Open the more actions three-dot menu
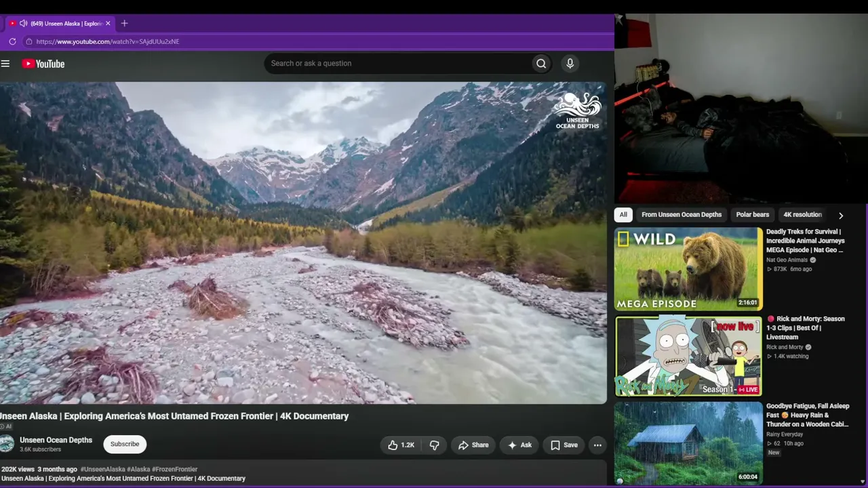 click(597, 445)
